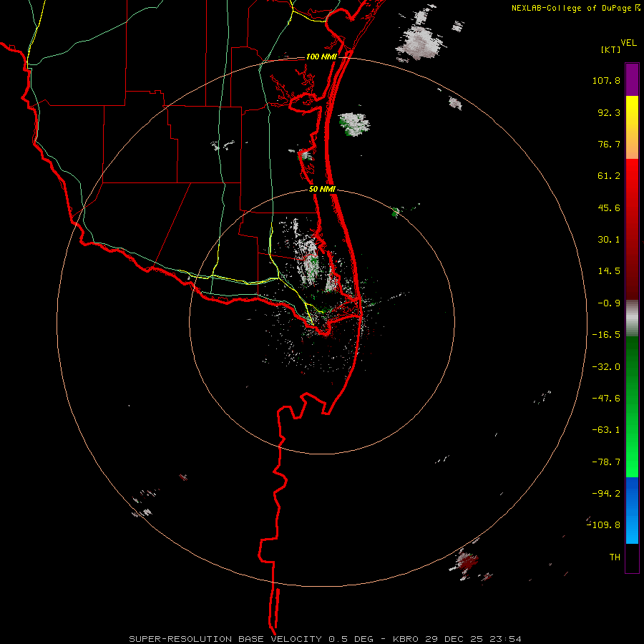Click the 45.6 velocity scale value
644x644 pixels.
(609, 208)
